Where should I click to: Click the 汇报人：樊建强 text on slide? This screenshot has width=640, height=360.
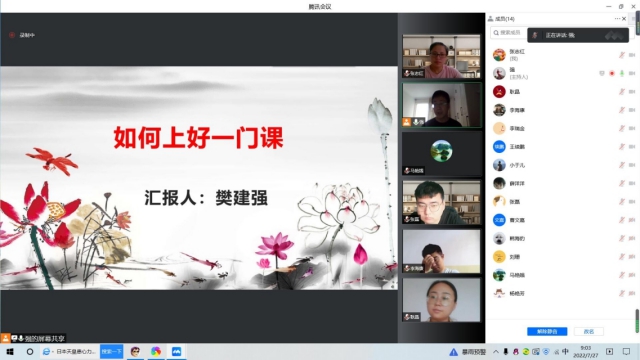(206, 198)
